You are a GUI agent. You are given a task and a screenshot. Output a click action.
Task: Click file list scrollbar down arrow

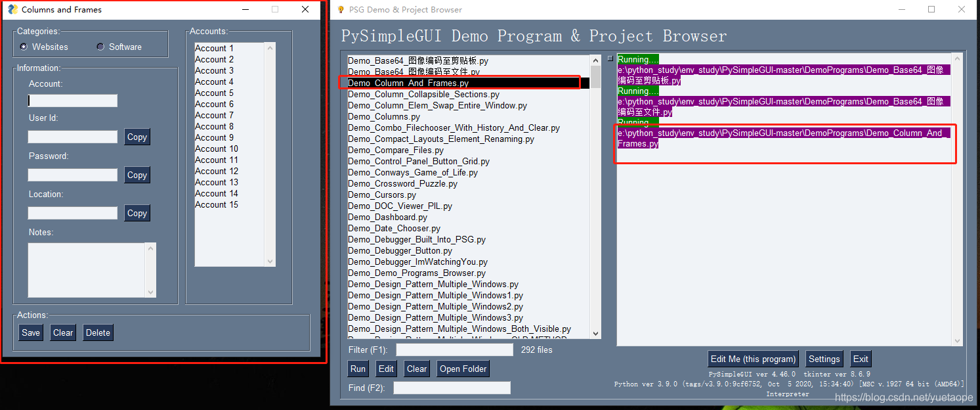[x=595, y=333]
